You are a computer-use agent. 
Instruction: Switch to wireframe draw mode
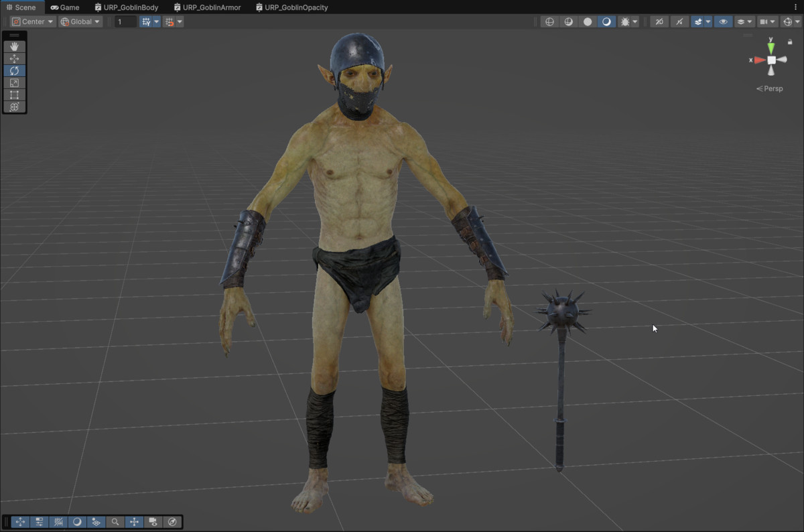pos(550,21)
